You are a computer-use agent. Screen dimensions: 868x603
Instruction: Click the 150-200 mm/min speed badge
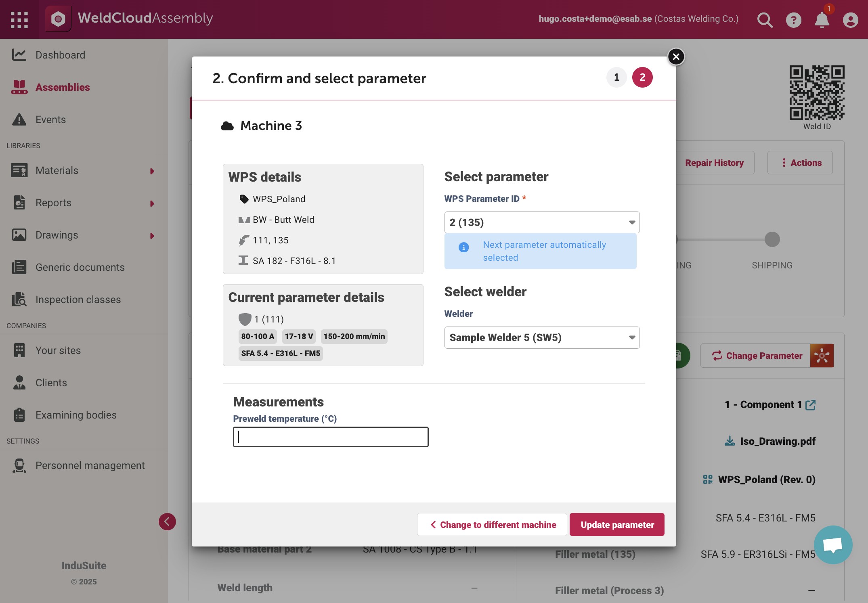[x=354, y=336]
